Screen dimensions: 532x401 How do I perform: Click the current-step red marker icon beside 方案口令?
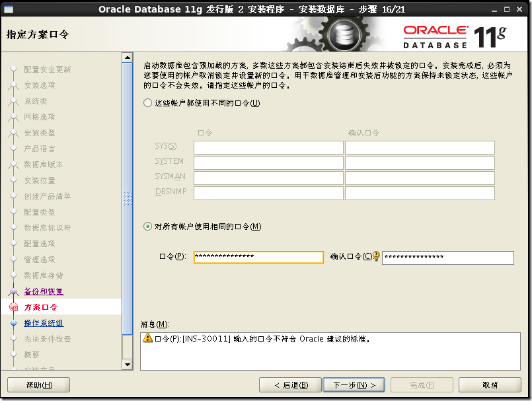click(14, 307)
